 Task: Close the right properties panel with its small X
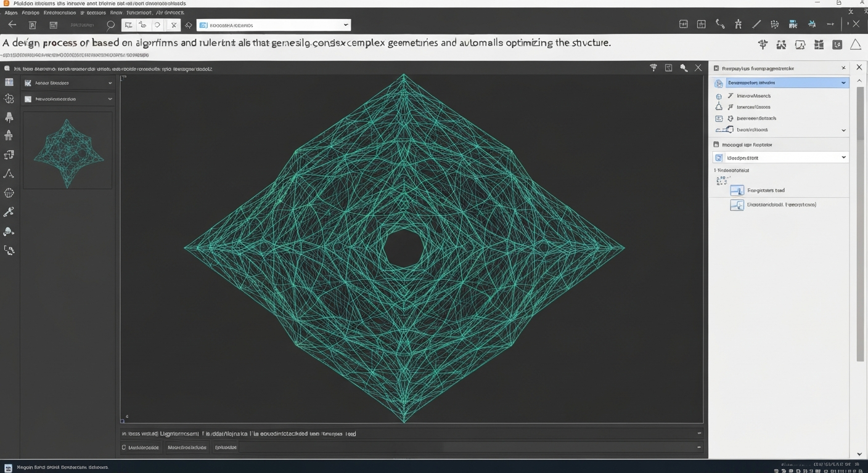point(843,68)
